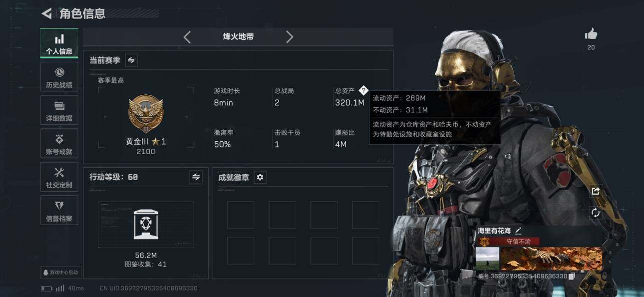This screenshot has height=297, width=644.
Task: Give a thumbs-up like to this profile
Action: tap(591, 34)
